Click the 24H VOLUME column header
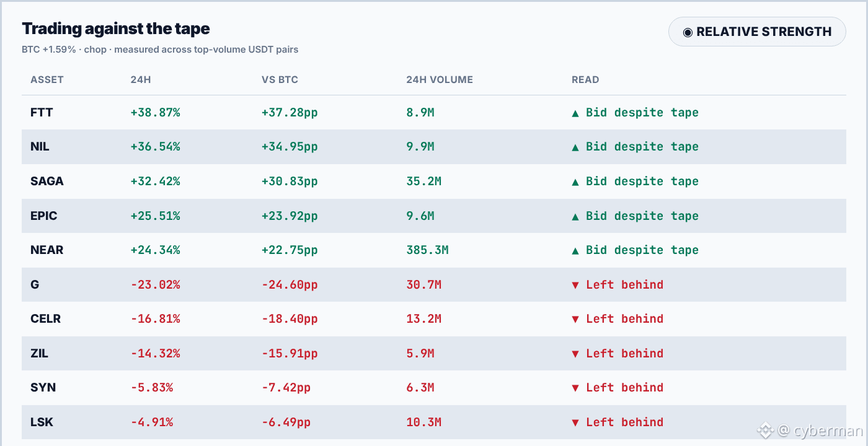This screenshot has width=868, height=446. [x=440, y=80]
